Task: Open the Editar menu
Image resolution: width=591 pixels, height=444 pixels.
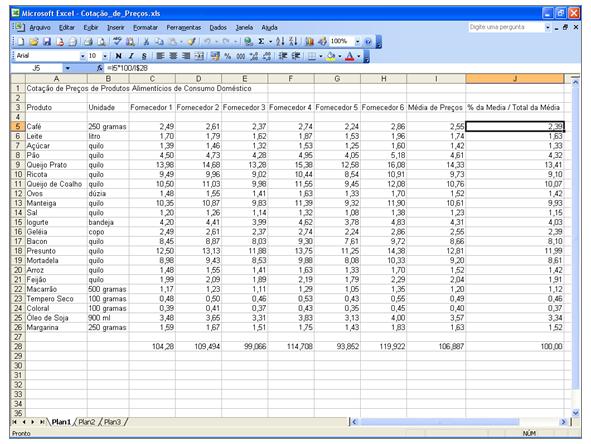Action: coord(67,28)
